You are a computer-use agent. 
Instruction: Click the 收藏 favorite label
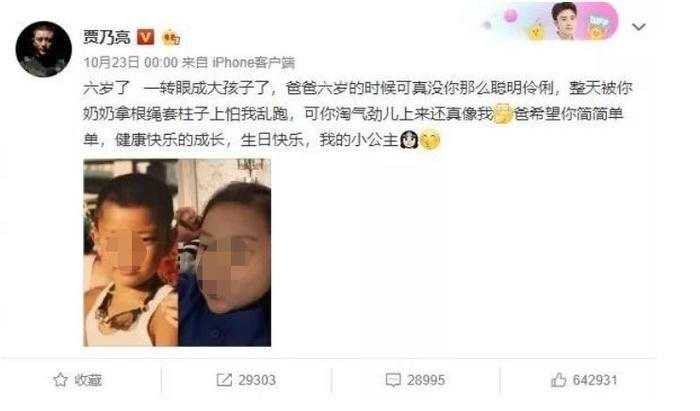coord(88,380)
